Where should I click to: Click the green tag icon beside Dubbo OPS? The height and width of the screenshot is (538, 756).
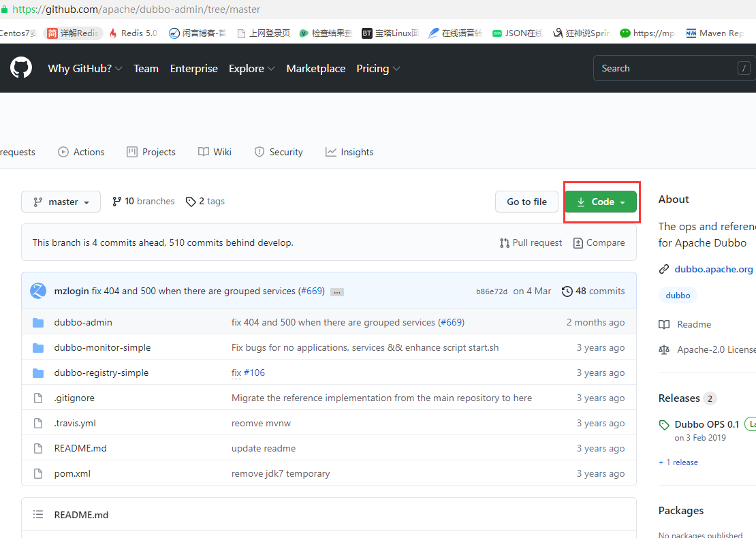coord(664,425)
